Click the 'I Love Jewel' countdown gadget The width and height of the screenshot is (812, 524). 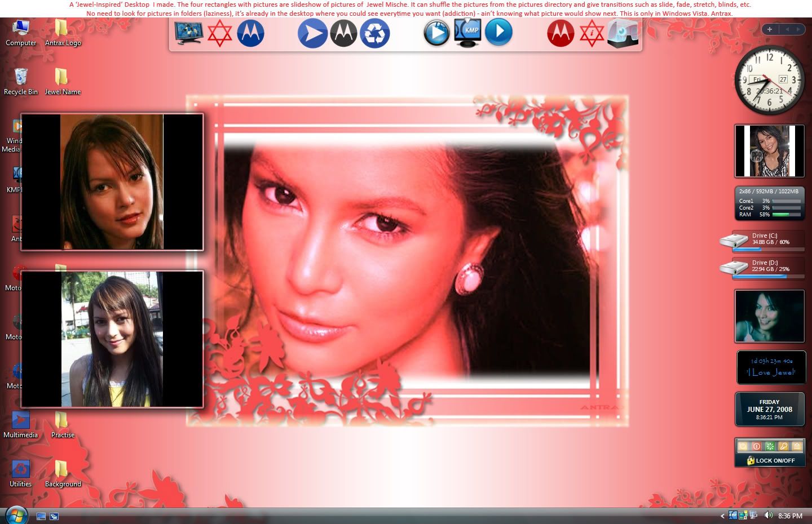click(771, 367)
